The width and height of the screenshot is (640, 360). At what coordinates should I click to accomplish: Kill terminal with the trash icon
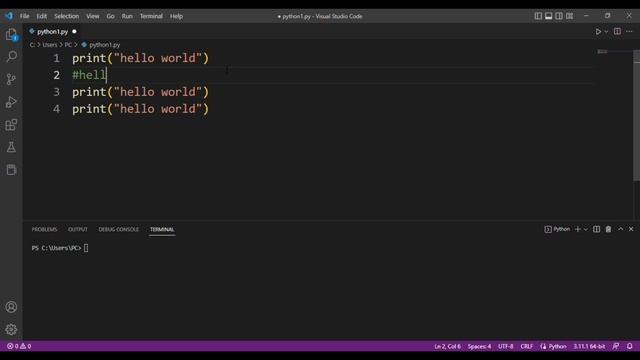(608, 229)
